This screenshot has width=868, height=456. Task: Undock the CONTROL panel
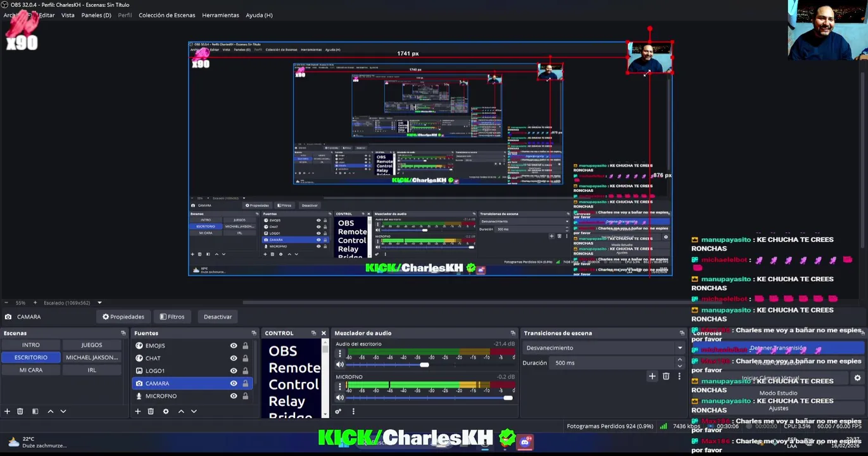pyautogui.click(x=313, y=333)
